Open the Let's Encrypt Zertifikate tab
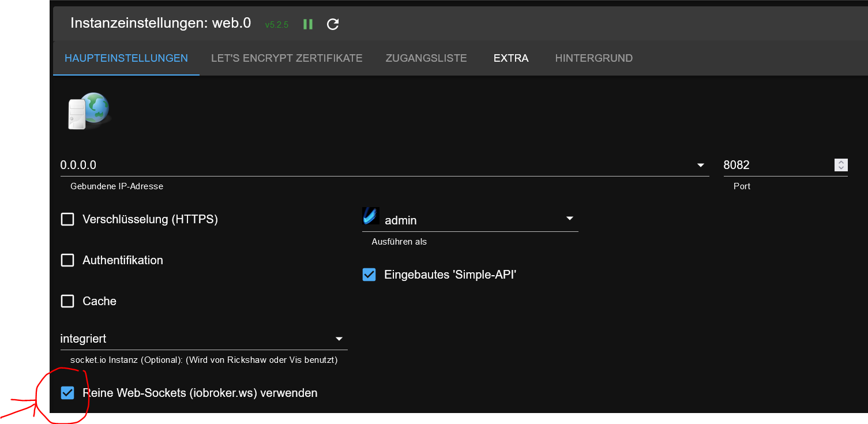868x424 pixels. [x=287, y=58]
